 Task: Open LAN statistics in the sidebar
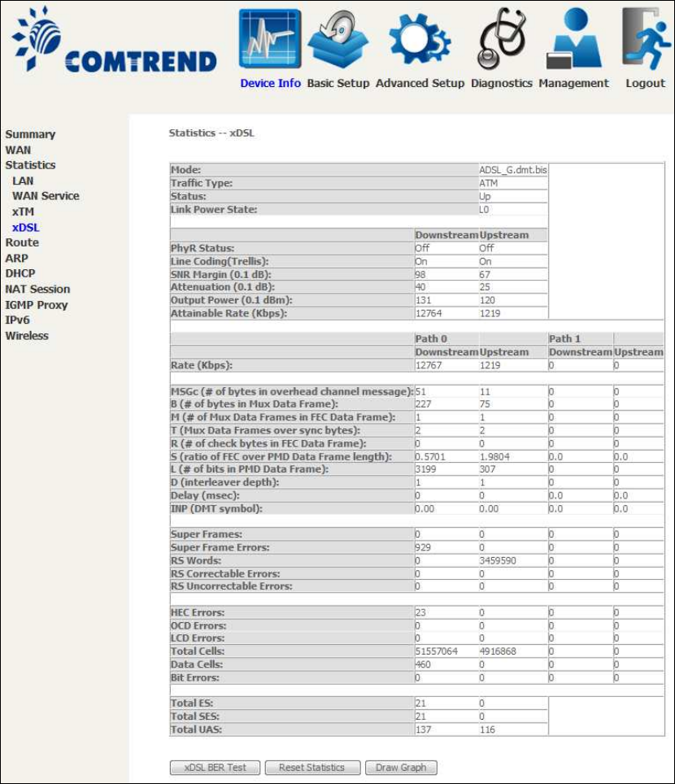[23, 181]
